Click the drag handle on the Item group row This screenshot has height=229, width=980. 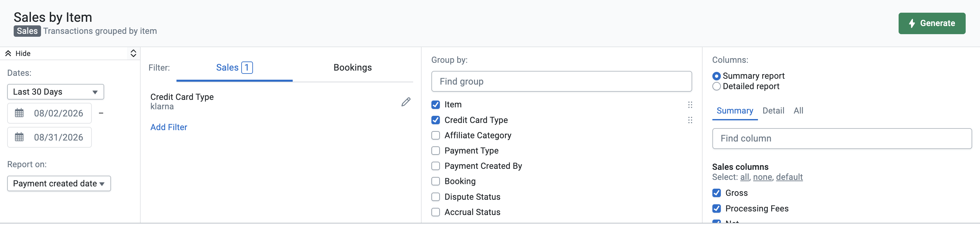[x=690, y=105]
